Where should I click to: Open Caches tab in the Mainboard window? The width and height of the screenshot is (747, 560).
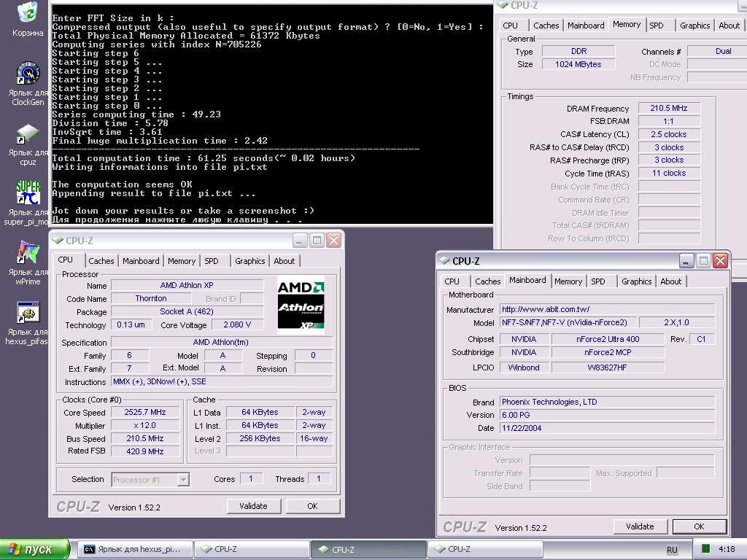tap(488, 281)
